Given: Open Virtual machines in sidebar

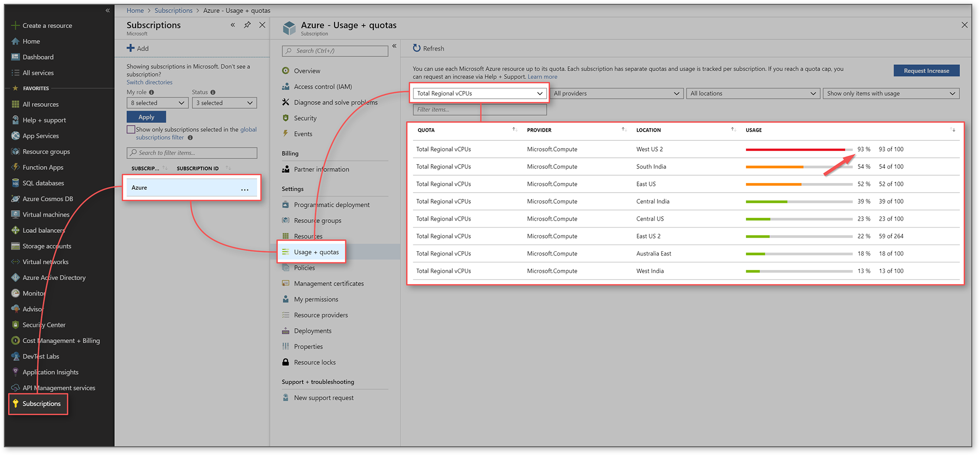Looking at the screenshot, I should coord(46,214).
